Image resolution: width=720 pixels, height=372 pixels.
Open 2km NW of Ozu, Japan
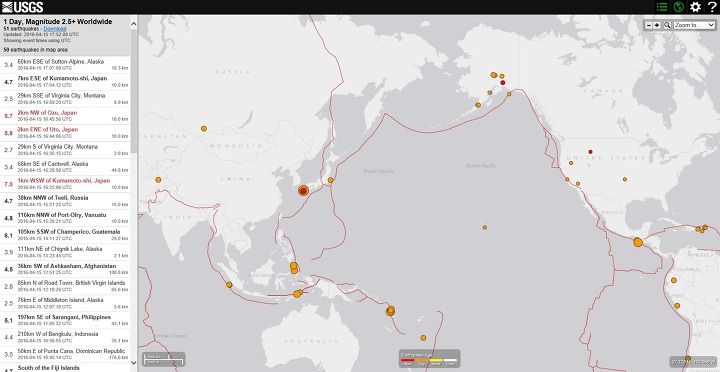click(65, 115)
